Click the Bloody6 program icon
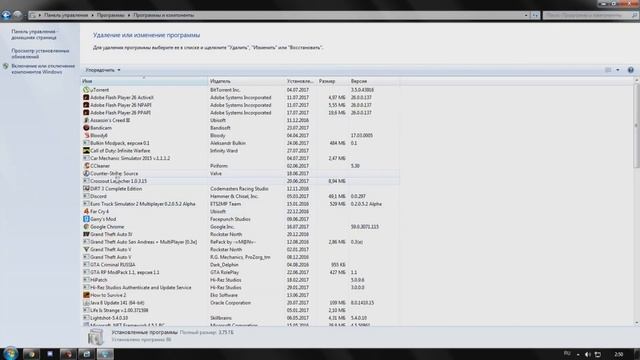The height and width of the screenshot is (360, 640). pos(86,136)
